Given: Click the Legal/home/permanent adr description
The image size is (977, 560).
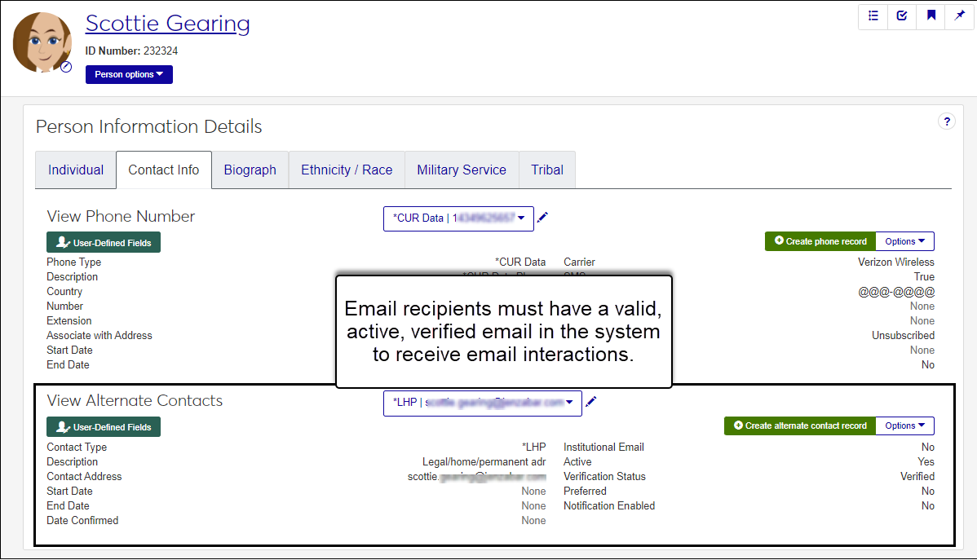Looking at the screenshot, I should pyautogui.click(x=484, y=462).
